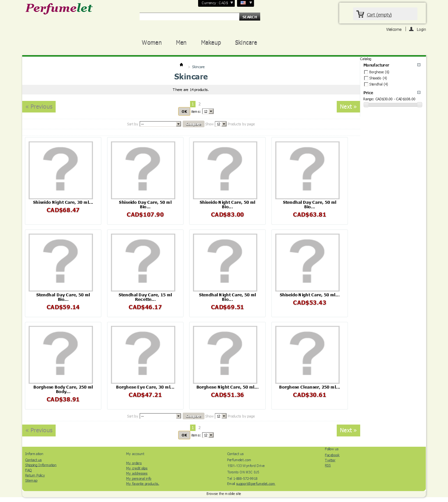Open the Men menu
This screenshot has width=448, height=502.
[x=181, y=43]
